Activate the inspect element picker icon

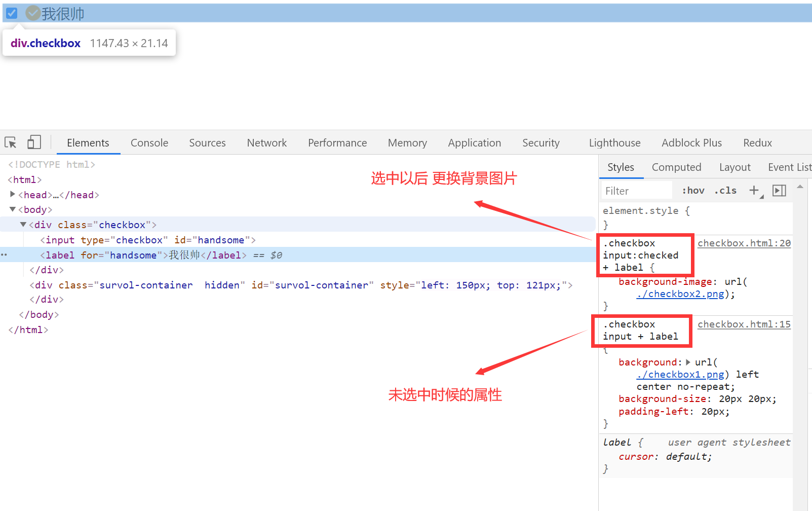click(x=11, y=142)
